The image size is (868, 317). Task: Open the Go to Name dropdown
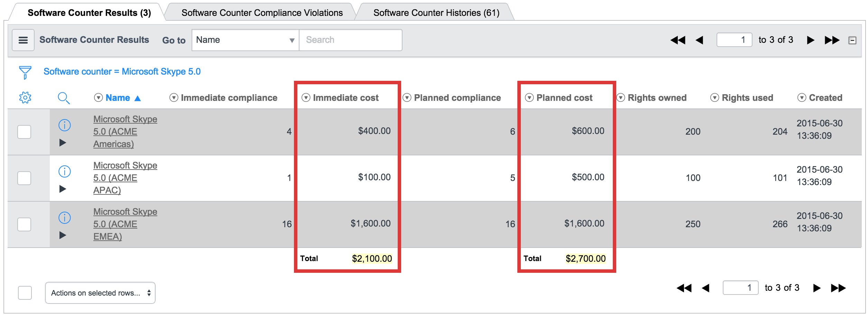(246, 40)
